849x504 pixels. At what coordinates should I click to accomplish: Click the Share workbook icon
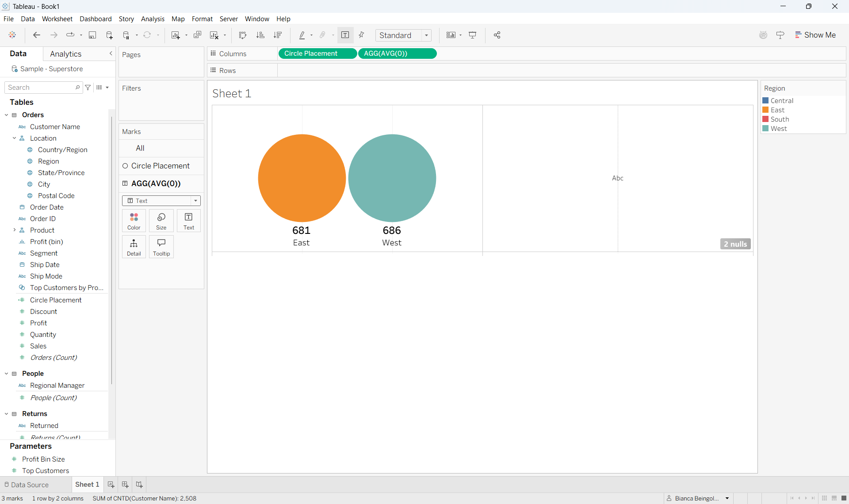[497, 35]
